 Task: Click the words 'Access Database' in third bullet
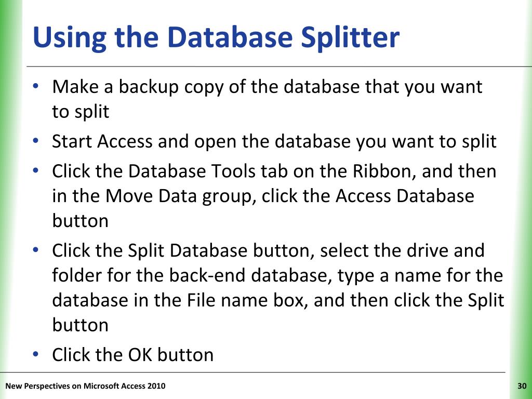coord(404,196)
